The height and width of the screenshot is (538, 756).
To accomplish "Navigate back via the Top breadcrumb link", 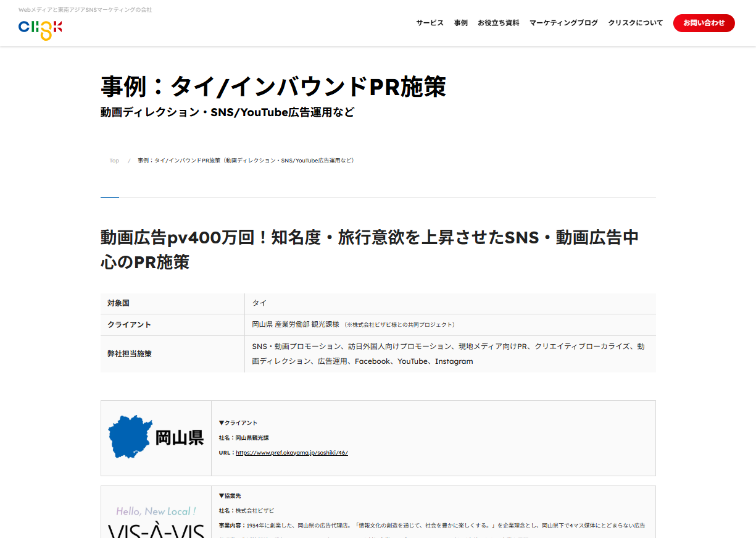I will (x=114, y=160).
